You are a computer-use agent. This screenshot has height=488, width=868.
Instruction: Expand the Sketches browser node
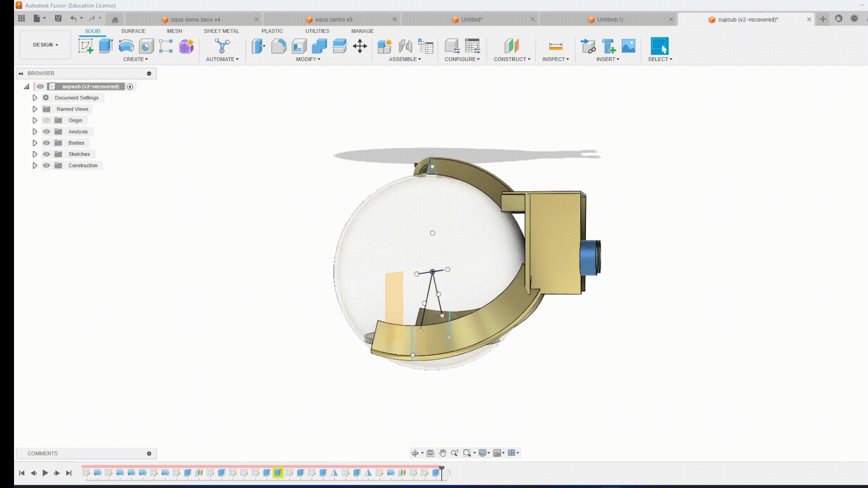(x=34, y=154)
